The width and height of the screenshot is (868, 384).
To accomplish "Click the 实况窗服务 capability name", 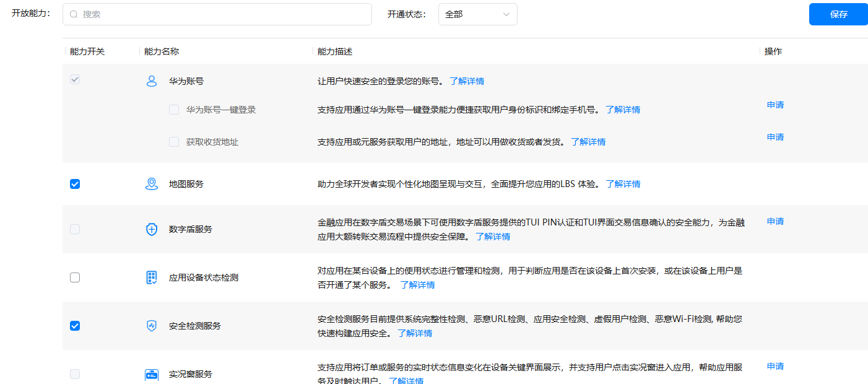I will (x=191, y=374).
